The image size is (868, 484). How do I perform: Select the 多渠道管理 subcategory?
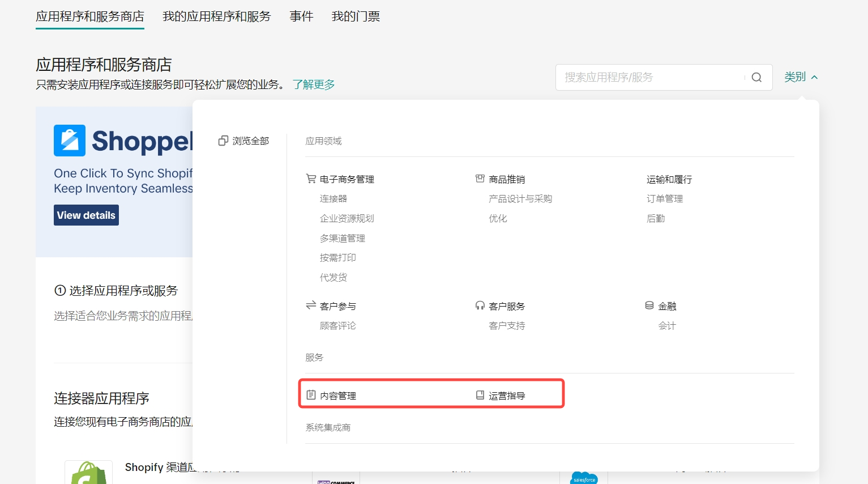343,239
